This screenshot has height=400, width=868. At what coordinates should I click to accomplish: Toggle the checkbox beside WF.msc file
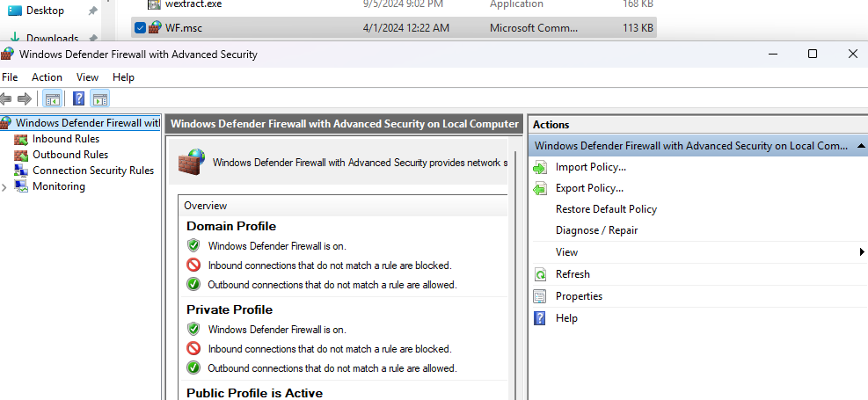pyautogui.click(x=141, y=28)
